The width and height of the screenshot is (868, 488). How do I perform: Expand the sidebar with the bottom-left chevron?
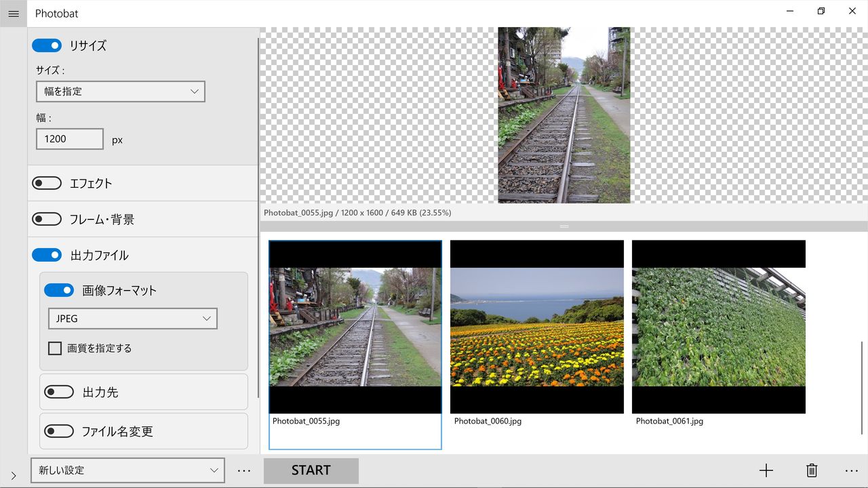coord(14,476)
